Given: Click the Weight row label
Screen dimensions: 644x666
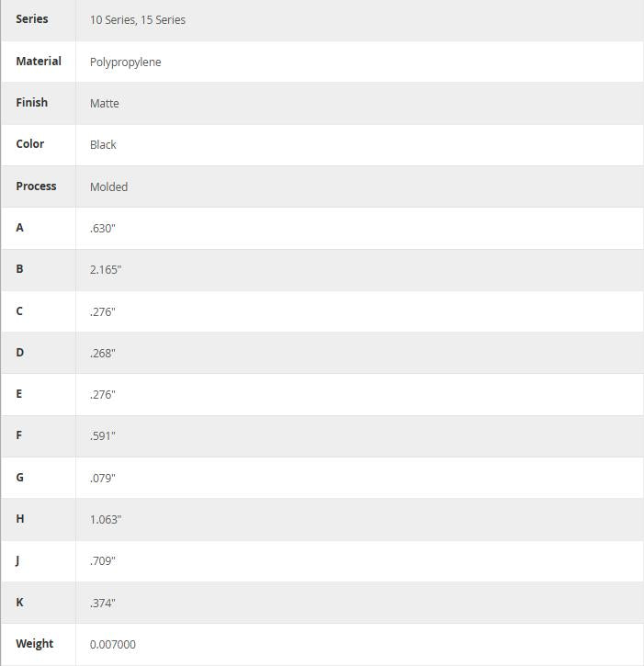Looking at the screenshot, I should (35, 644).
